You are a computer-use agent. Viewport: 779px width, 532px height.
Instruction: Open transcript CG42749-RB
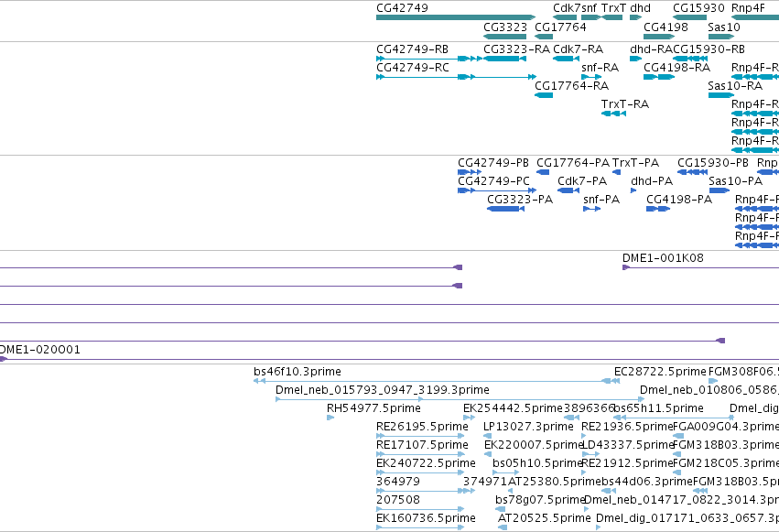[x=429, y=59]
